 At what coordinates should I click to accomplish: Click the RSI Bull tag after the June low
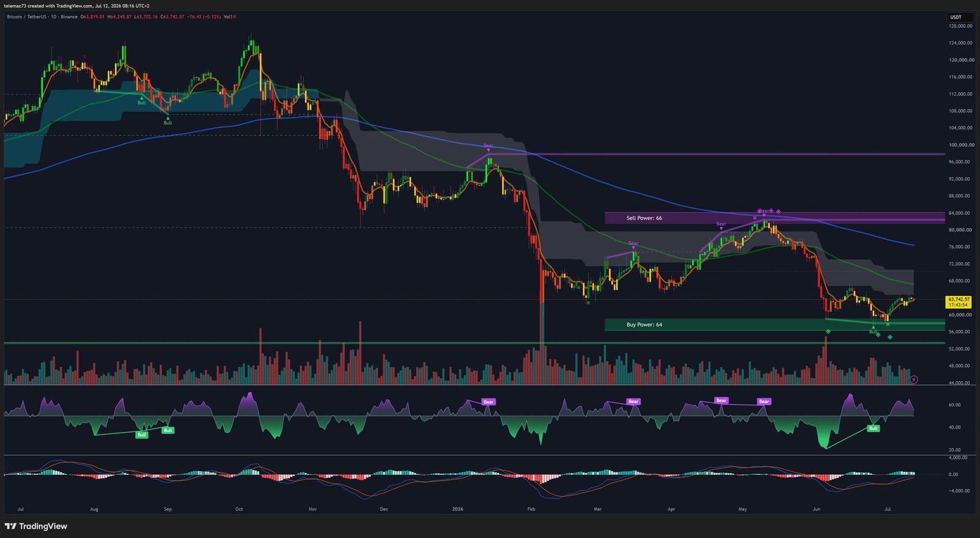(873, 428)
